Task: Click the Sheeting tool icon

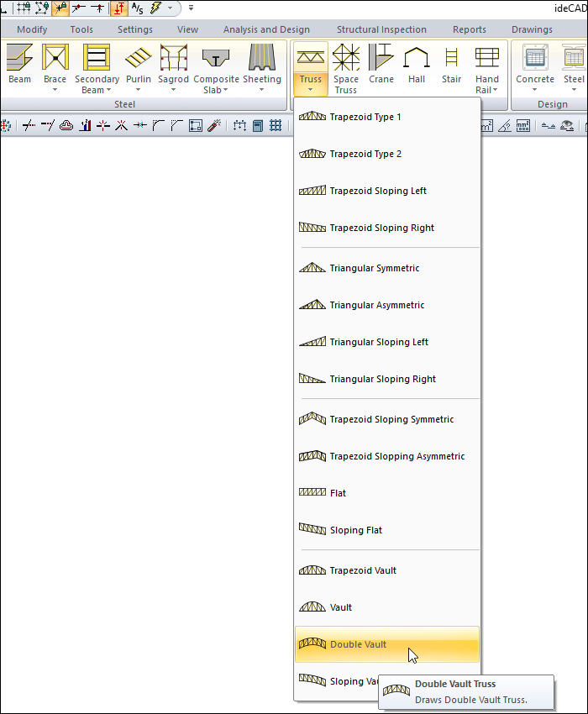Action: 262,57
